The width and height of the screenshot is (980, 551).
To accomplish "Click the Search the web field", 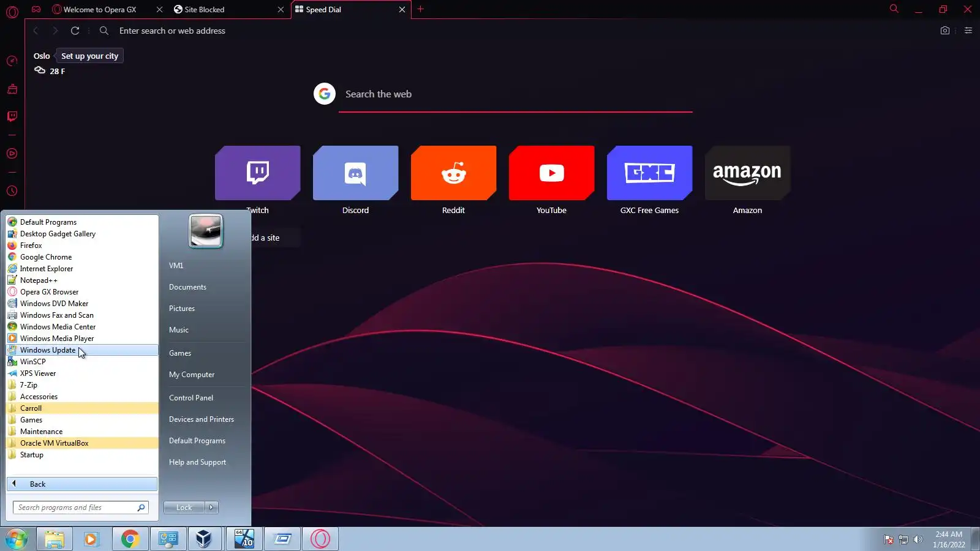I will tap(515, 94).
